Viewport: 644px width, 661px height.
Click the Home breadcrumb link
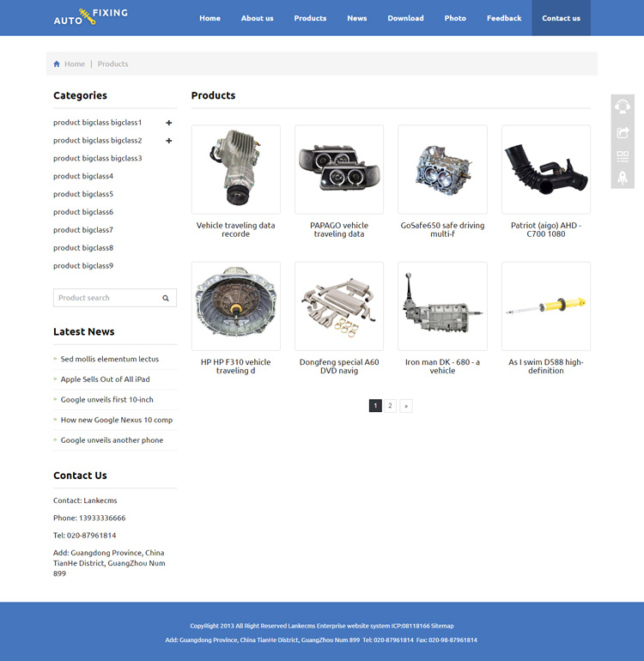tap(75, 64)
